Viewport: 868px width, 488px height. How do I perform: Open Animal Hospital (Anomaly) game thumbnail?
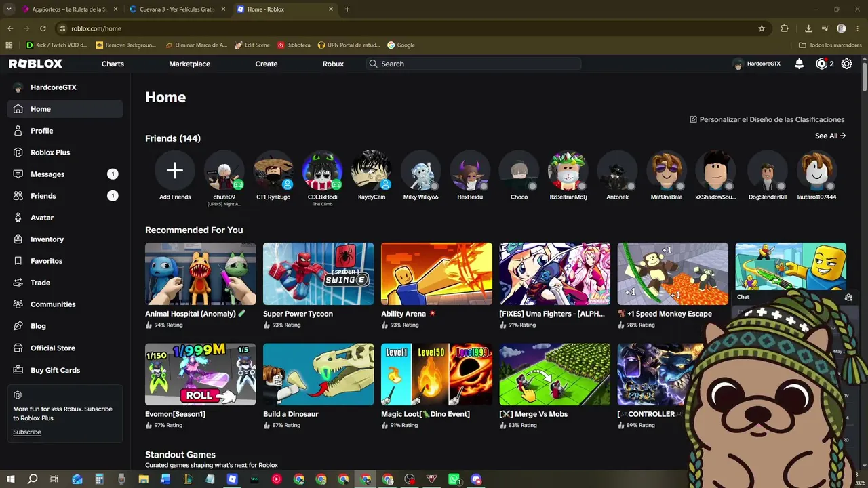pyautogui.click(x=201, y=274)
